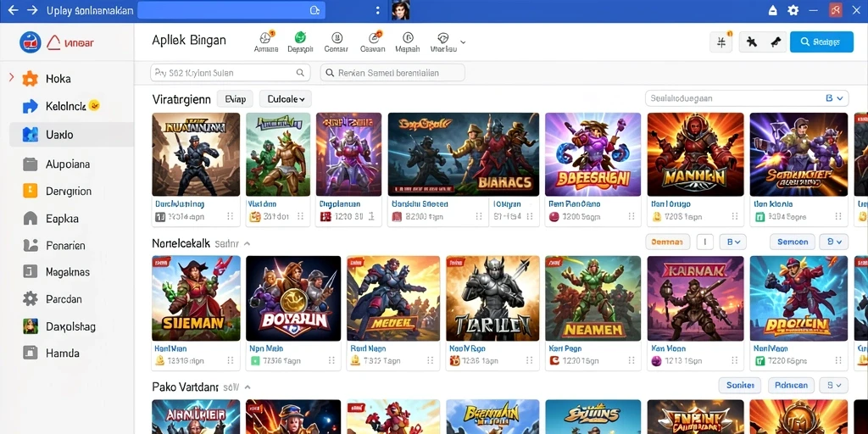The height and width of the screenshot is (434, 868).
Task: Click the magnifier icon in the Pry S62 search box
Action: [300, 73]
